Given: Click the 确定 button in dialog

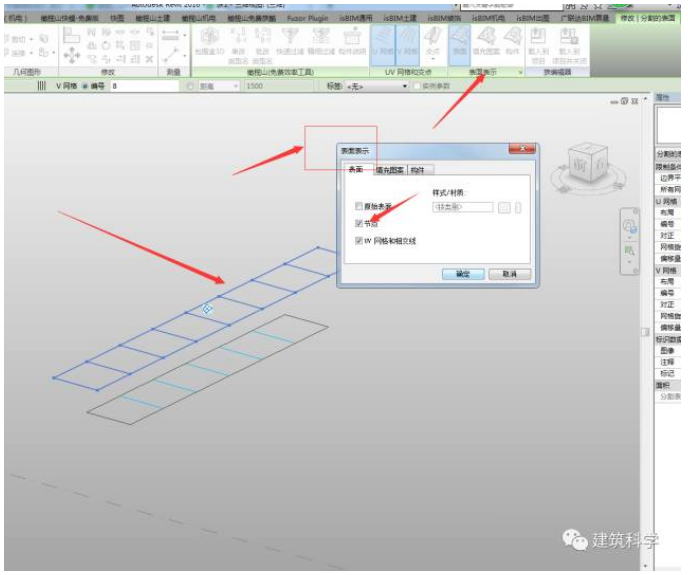Looking at the screenshot, I should coord(463,274).
